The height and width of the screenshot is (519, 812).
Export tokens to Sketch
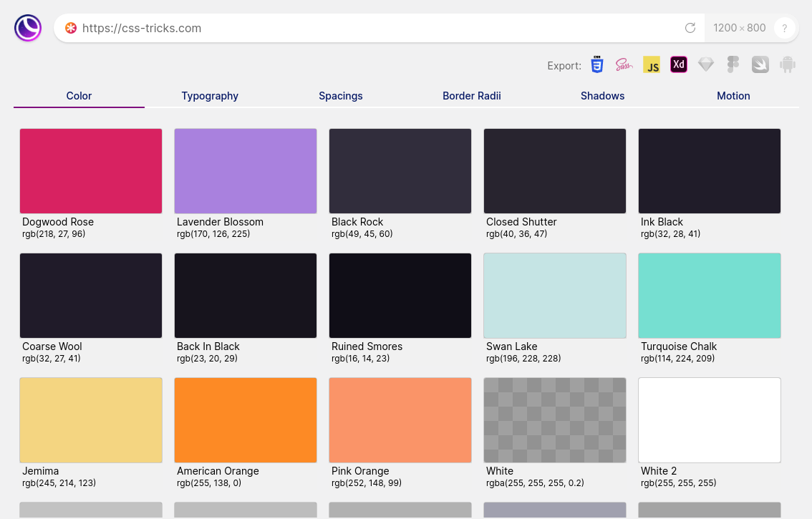(706, 64)
